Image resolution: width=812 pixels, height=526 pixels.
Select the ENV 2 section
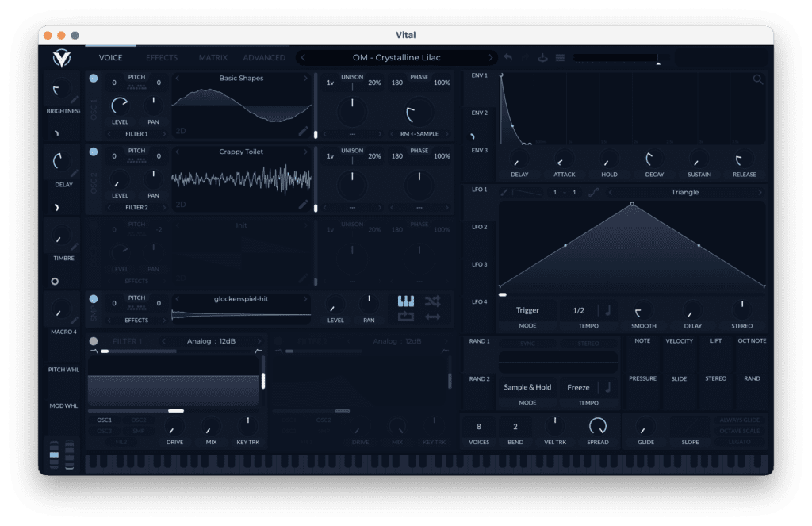(479, 113)
